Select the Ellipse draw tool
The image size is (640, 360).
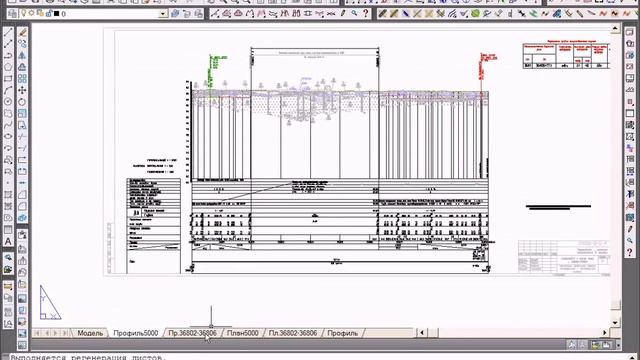pos(8,136)
